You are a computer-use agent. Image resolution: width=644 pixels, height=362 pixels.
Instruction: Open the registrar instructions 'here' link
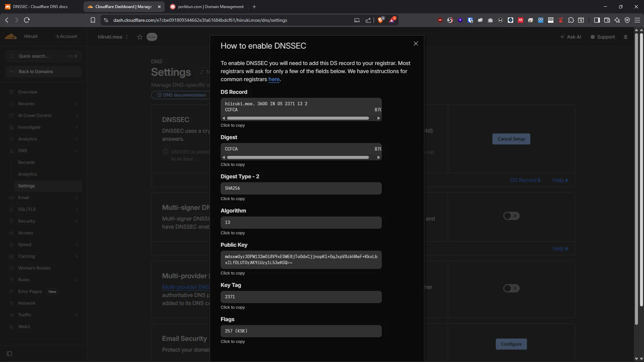click(274, 79)
